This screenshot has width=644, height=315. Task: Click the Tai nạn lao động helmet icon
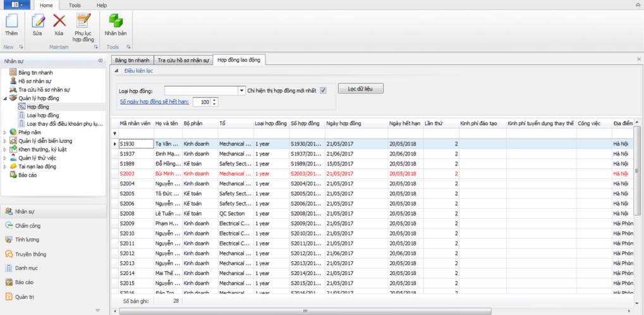click(13, 166)
